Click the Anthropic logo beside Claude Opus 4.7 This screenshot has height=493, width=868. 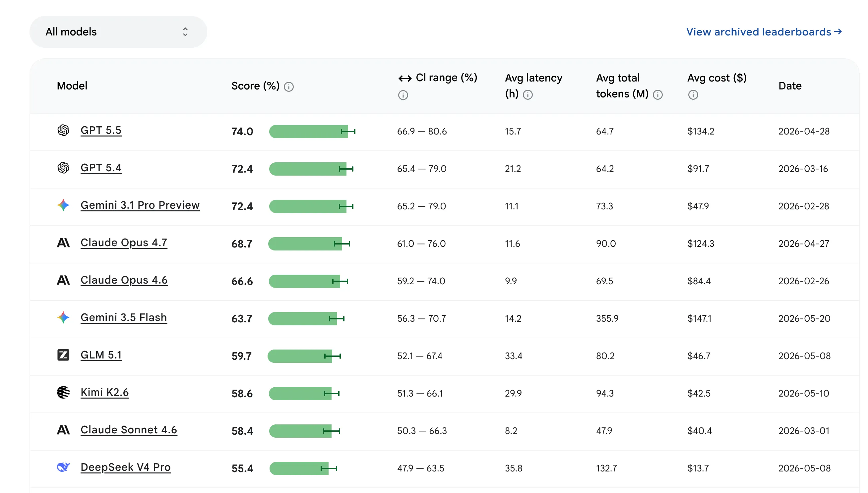63,243
